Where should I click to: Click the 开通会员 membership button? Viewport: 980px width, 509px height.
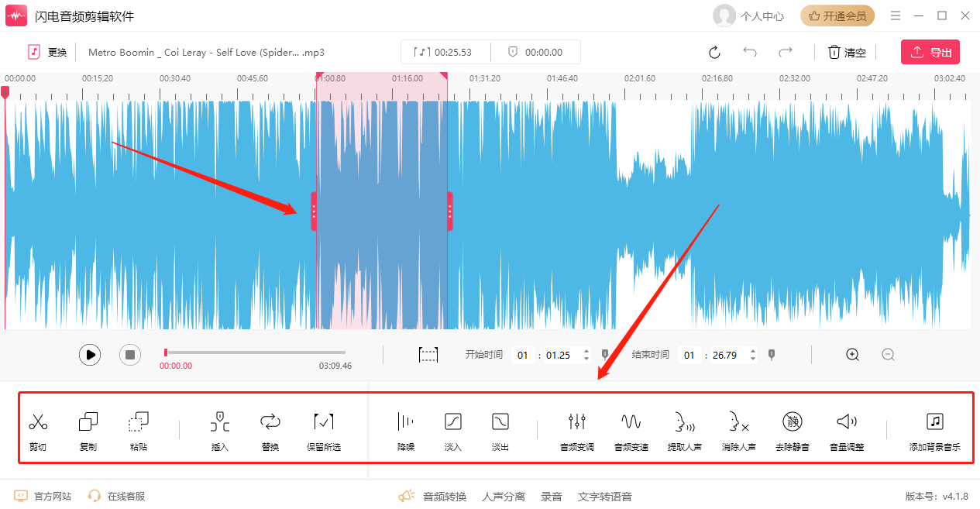coord(837,15)
